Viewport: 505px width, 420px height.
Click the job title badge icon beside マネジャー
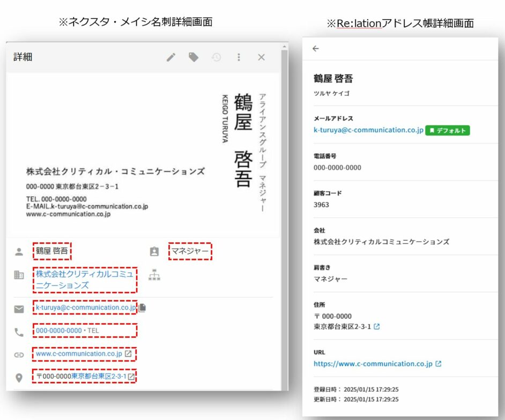pos(154,251)
